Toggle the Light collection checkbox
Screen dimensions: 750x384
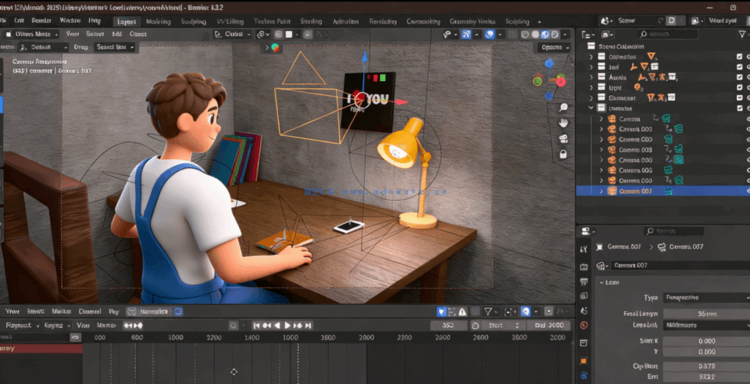(x=740, y=88)
